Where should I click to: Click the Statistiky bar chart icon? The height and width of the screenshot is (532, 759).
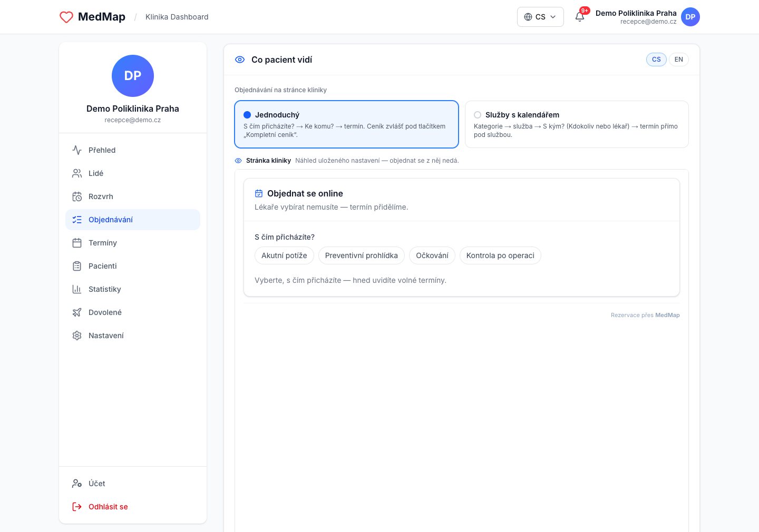click(x=77, y=289)
